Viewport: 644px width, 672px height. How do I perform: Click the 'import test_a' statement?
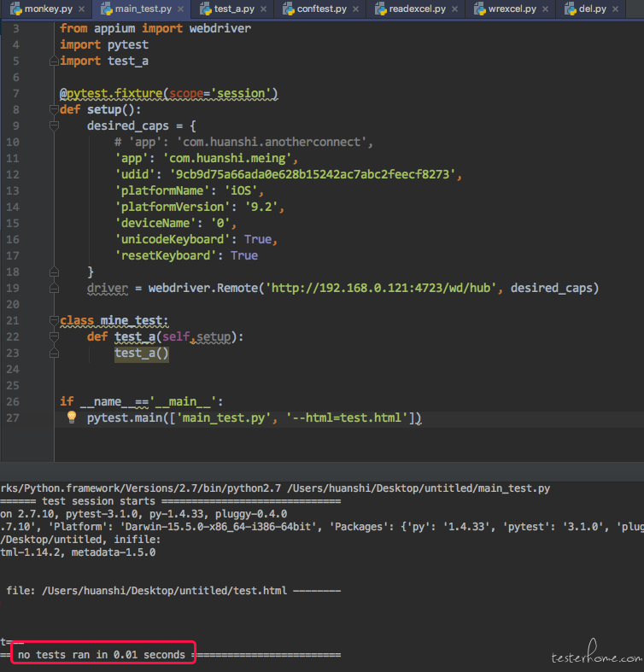click(x=103, y=61)
